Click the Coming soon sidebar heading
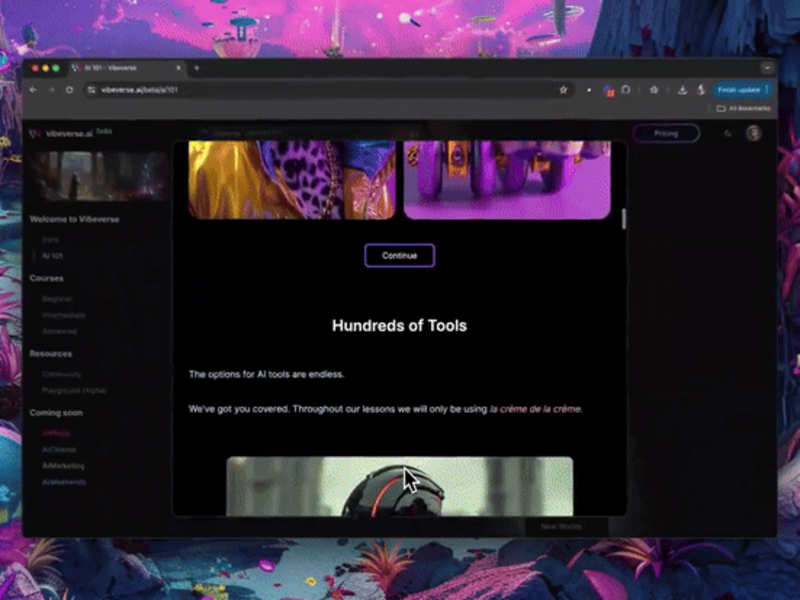 pyautogui.click(x=56, y=413)
